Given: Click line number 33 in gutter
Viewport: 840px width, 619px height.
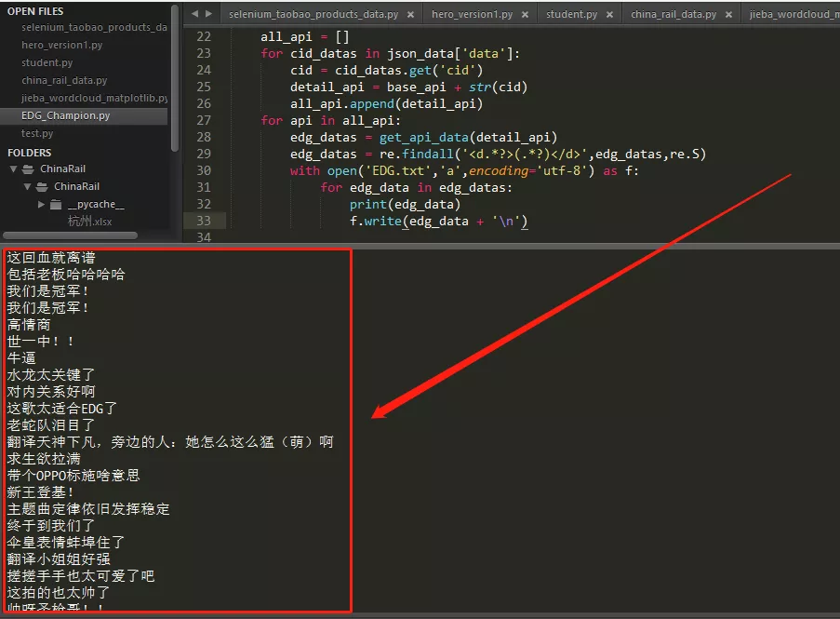Looking at the screenshot, I should pos(204,221).
